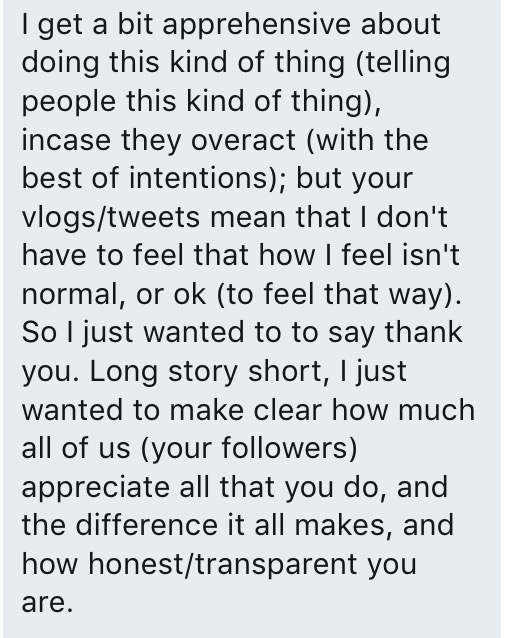Select the word "normal" in the message

pos(69,293)
